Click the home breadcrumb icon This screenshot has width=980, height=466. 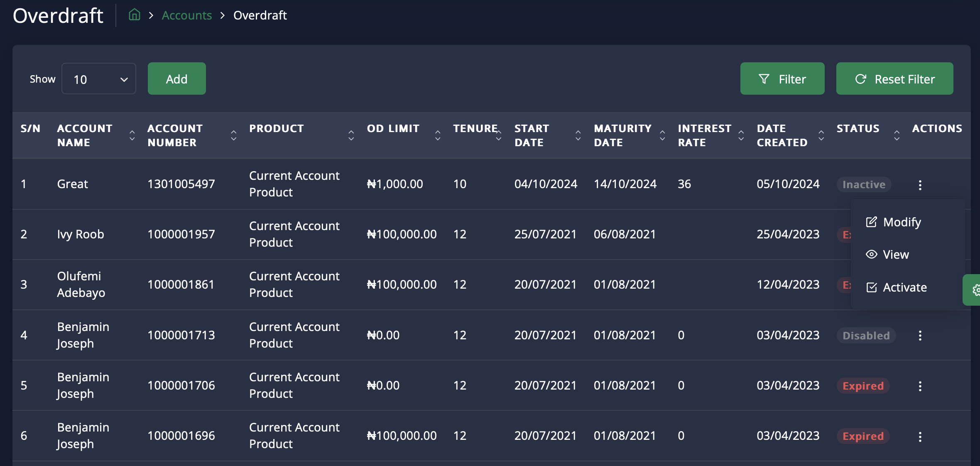tap(134, 15)
